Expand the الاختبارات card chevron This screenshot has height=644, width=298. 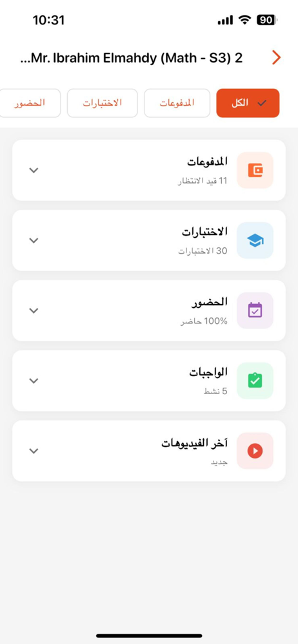[34, 240]
